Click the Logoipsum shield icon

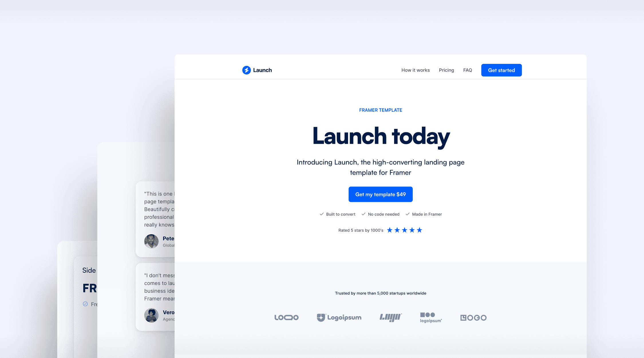[320, 317]
